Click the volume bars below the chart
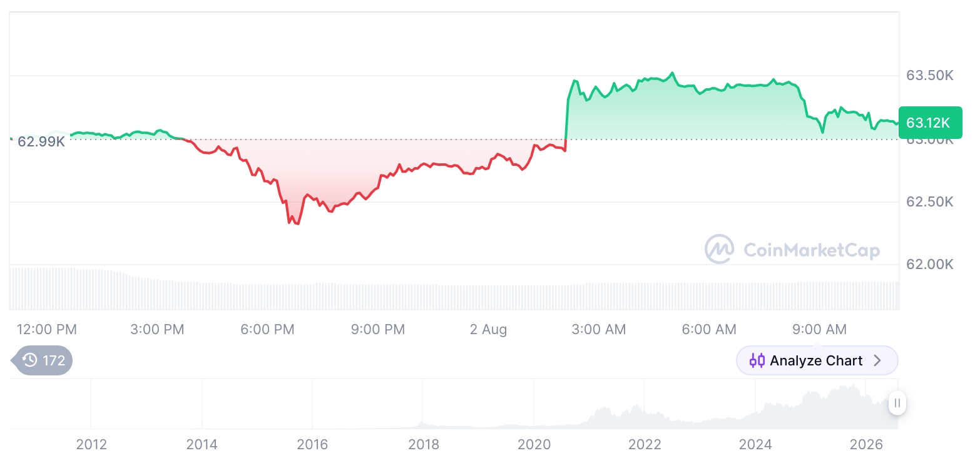Image resolution: width=980 pixels, height=458 pixels. tap(454, 290)
